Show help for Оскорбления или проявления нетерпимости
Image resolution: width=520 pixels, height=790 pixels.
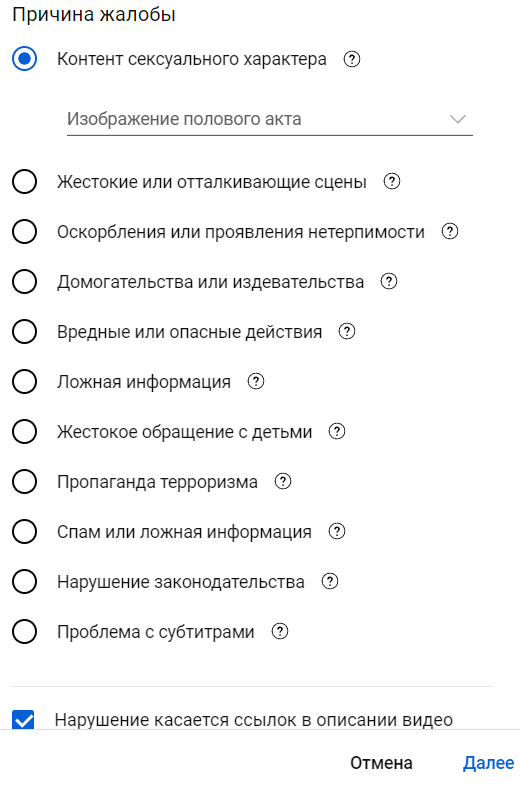[x=449, y=231]
